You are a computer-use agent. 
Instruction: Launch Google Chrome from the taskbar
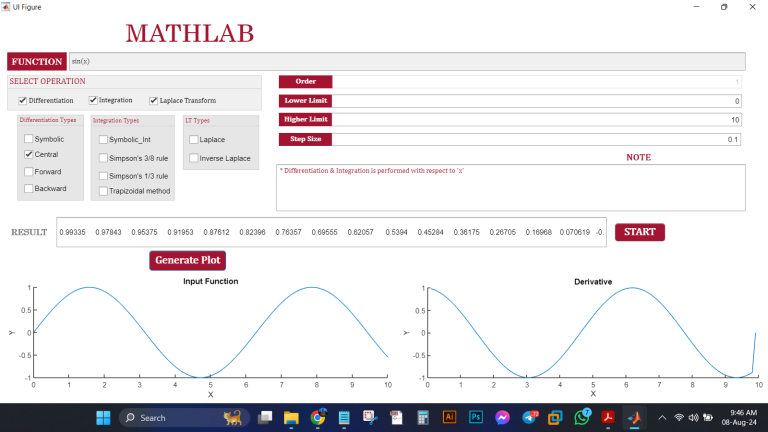pos(318,417)
